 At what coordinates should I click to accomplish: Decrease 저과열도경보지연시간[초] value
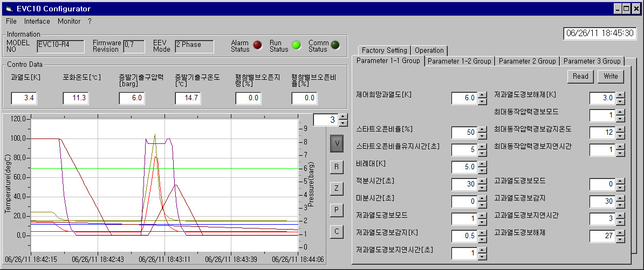pyautogui.click(x=483, y=256)
